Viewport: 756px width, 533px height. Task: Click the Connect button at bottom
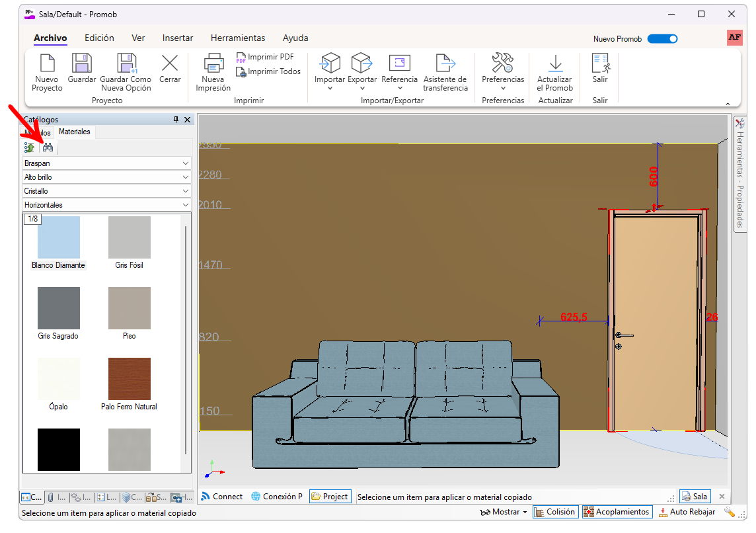(221, 497)
